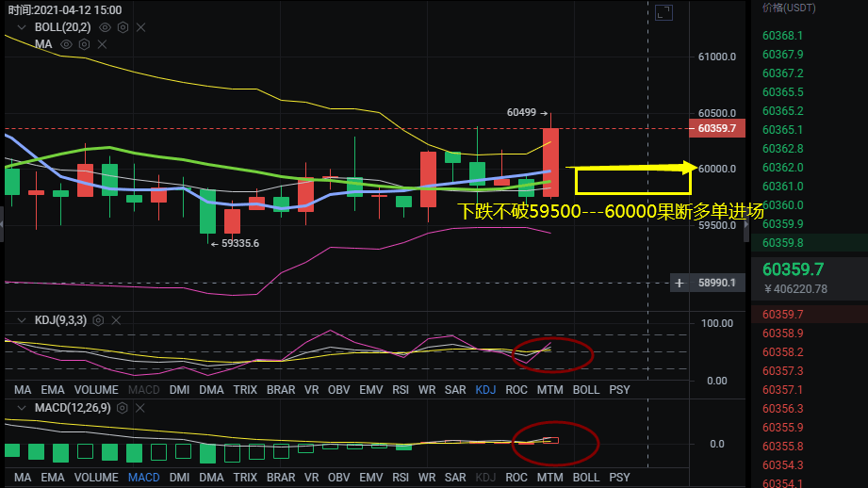
Task: Remove the MA indicator overlay
Action: 103,44
